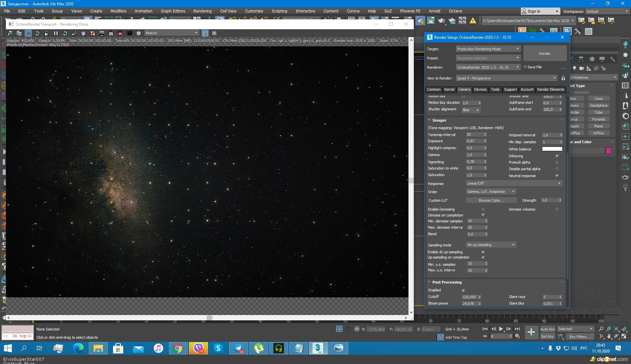The height and width of the screenshot is (364, 631).
Task: Click the White balance color swatch
Action: [552, 149]
